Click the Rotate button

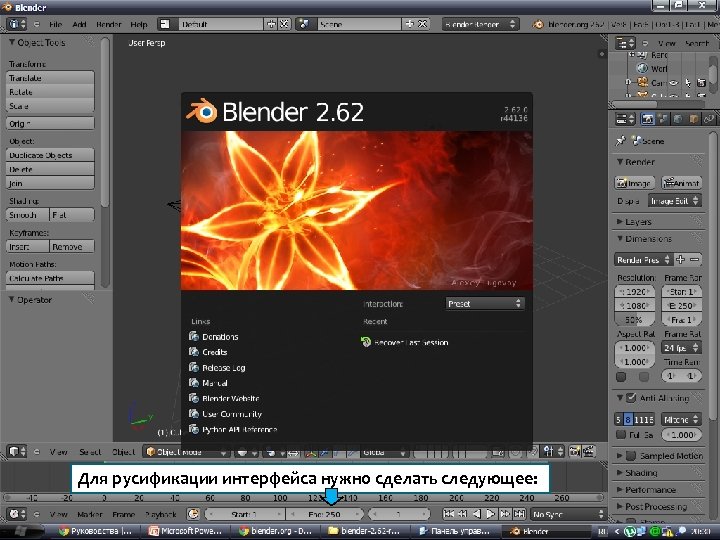pyautogui.click(x=50, y=92)
